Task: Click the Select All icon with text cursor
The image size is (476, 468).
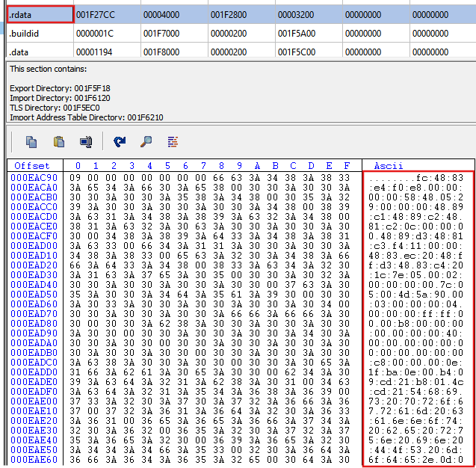Action: (x=86, y=142)
